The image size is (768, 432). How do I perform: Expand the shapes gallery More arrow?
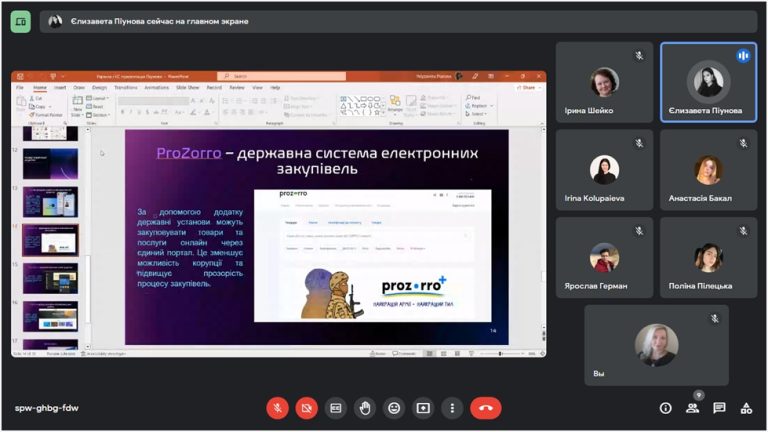coord(384,113)
